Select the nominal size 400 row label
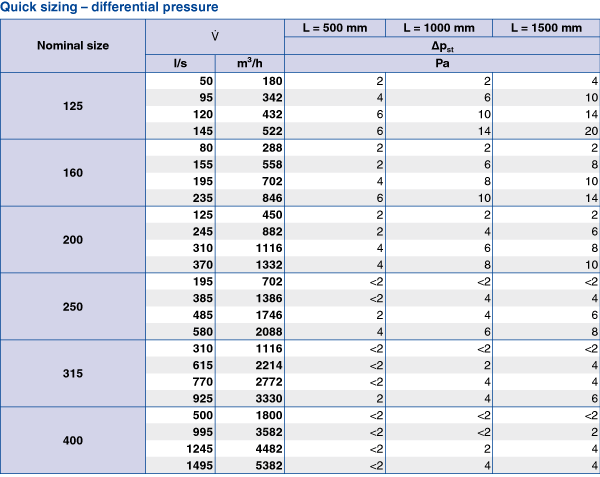The width and height of the screenshot is (600, 477). point(73,441)
